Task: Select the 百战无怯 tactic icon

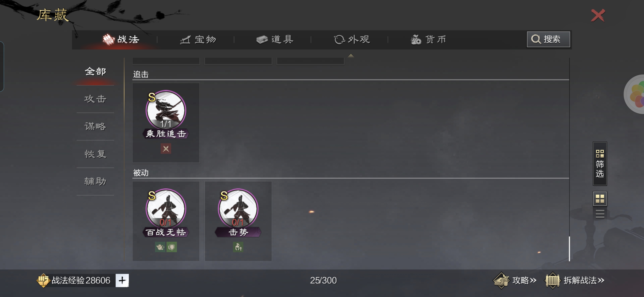Action: (166, 208)
